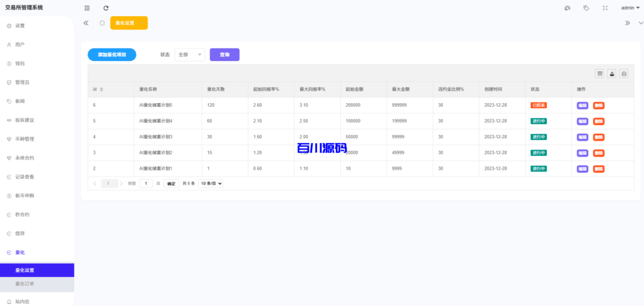Collapse the sidebar with the menu toggle icon
Screen dimensions: 644x306
point(87,8)
